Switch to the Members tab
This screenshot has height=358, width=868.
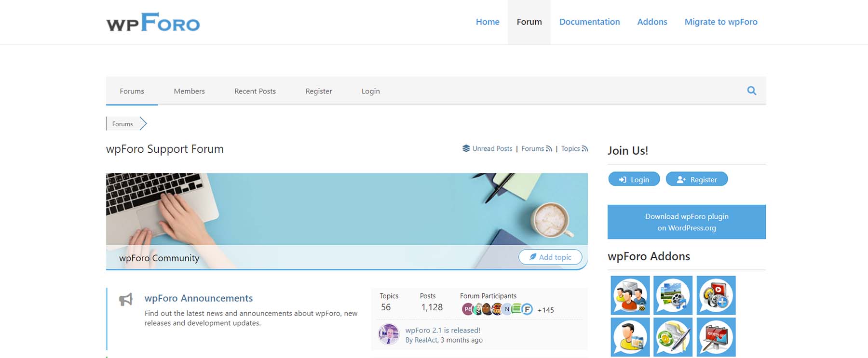[189, 91]
